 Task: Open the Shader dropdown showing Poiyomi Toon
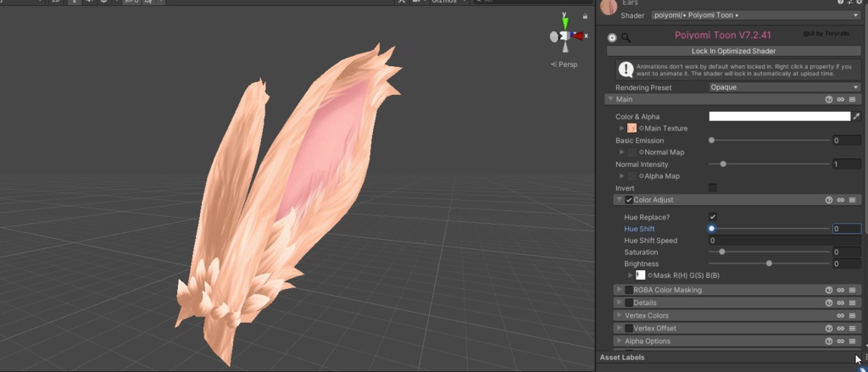click(755, 15)
